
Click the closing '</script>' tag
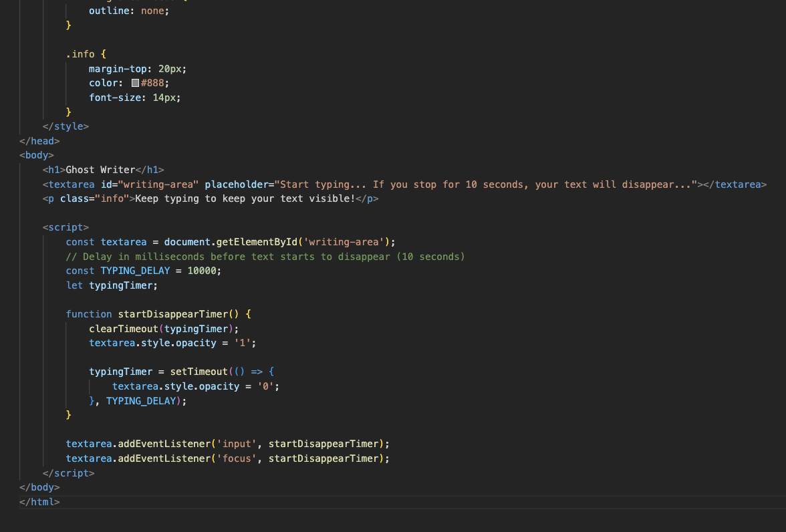[69, 473]
